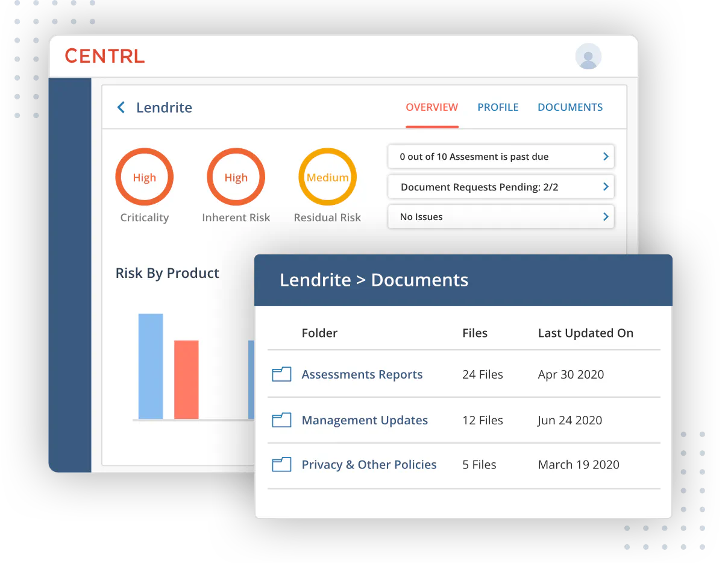Click the Privacy & Other Policies folder icon
This screenshot has width=728, height=563.
(281, 465)
